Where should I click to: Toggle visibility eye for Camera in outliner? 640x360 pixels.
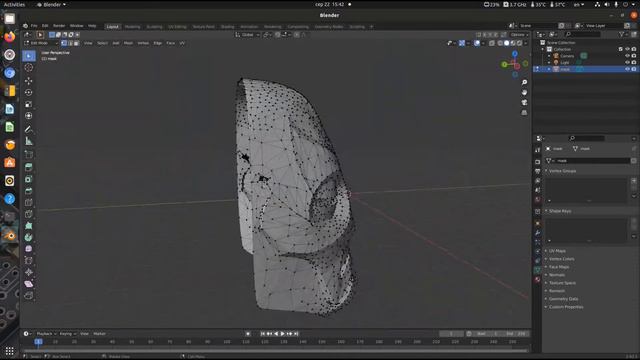[627, 56]
